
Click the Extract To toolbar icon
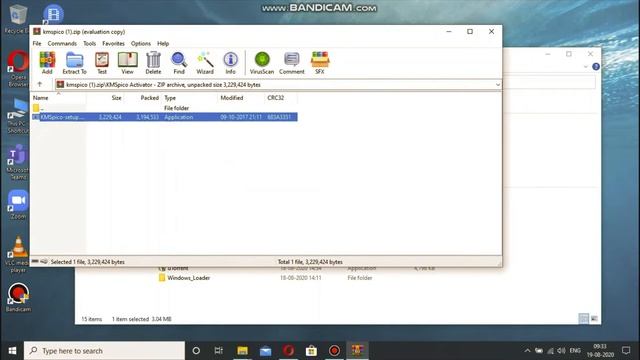[74, 63]
